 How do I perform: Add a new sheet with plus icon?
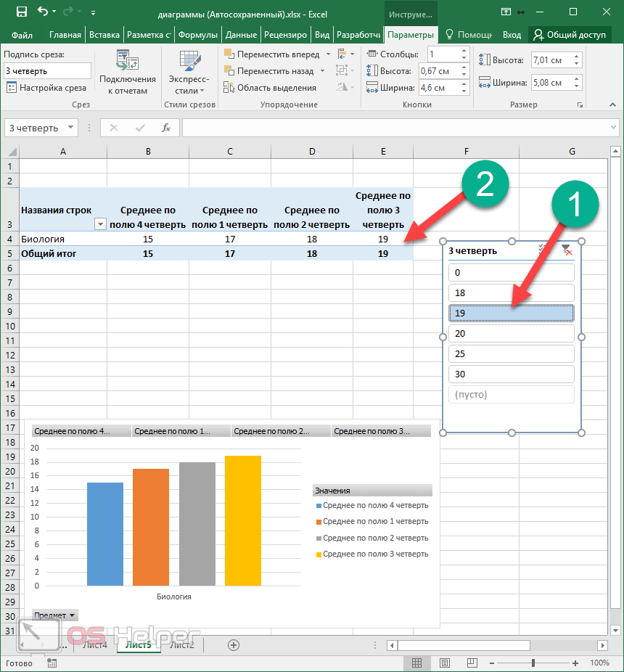tap(234, 644)
